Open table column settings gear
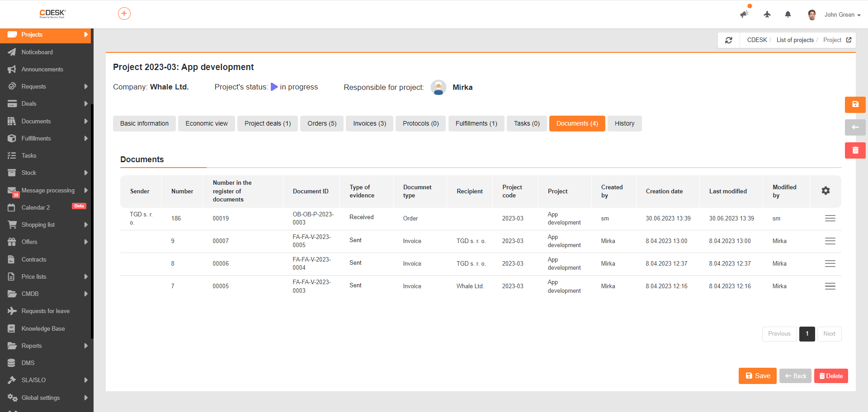 click(x=826, y=191)
